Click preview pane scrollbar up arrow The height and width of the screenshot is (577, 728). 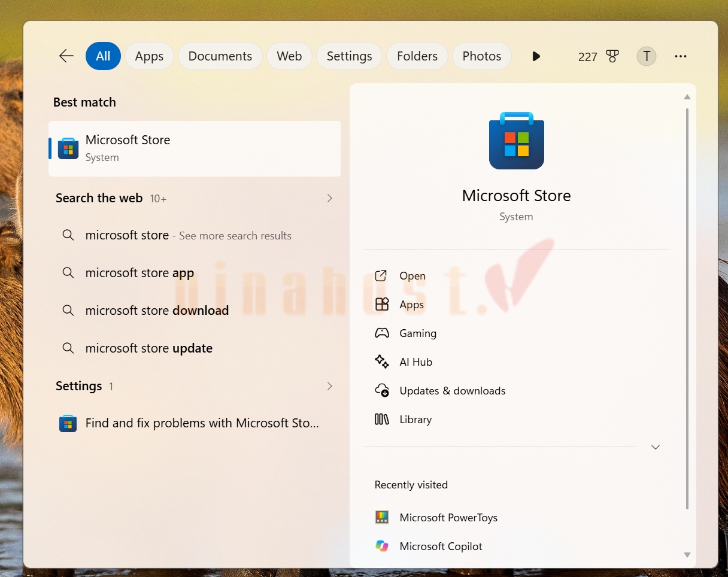(x=687, y=96)
